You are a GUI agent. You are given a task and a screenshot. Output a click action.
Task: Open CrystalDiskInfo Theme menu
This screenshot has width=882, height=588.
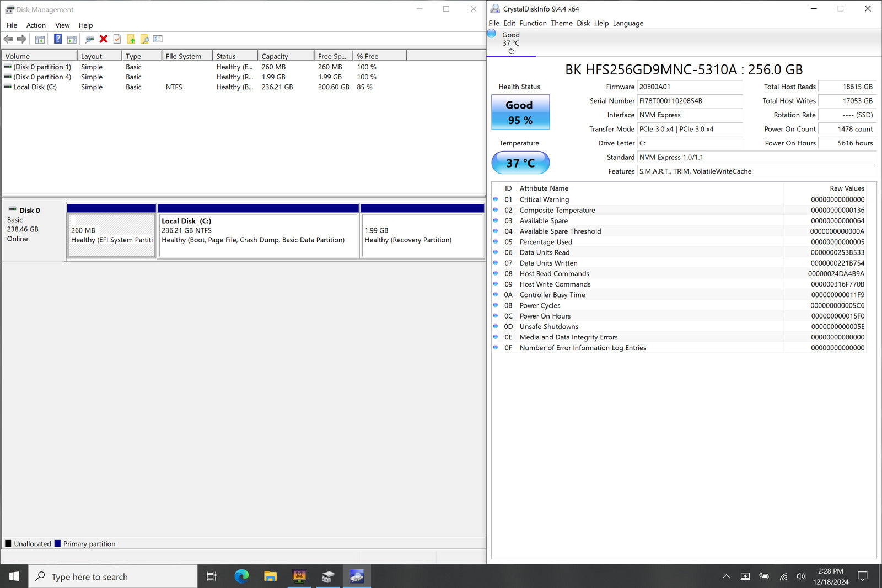click(561, 23)
